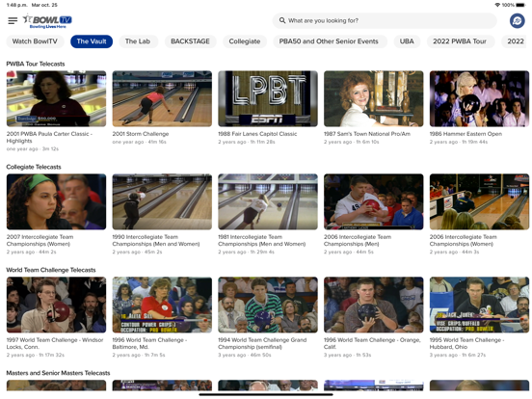Open 1994 World Team Challenge Grand Championship thumbnail
Image resolution: width=532 pixels, height=399 pixels.
268,305
